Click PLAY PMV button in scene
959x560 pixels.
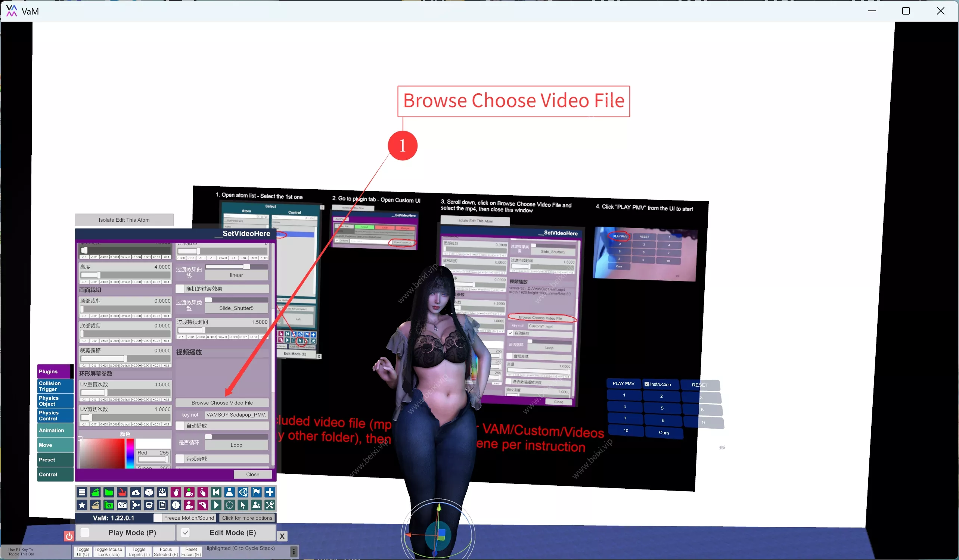(x=624, y=383)
